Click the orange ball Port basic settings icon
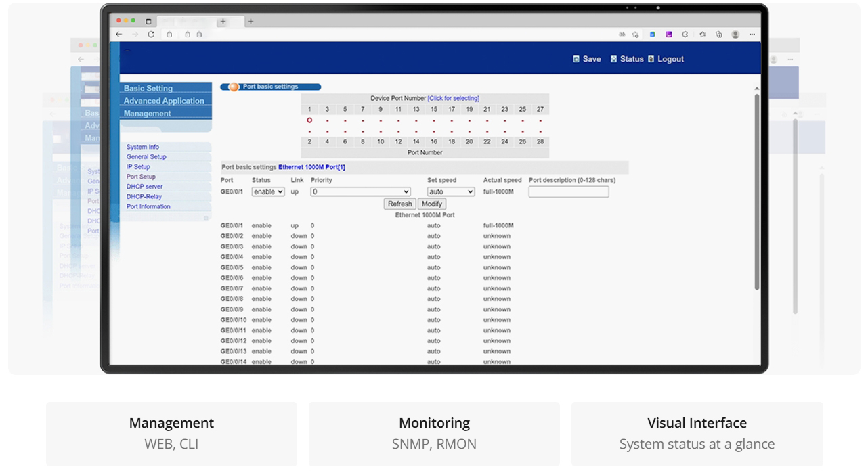Screen dimensions: 868x475 tap(234, 87)
